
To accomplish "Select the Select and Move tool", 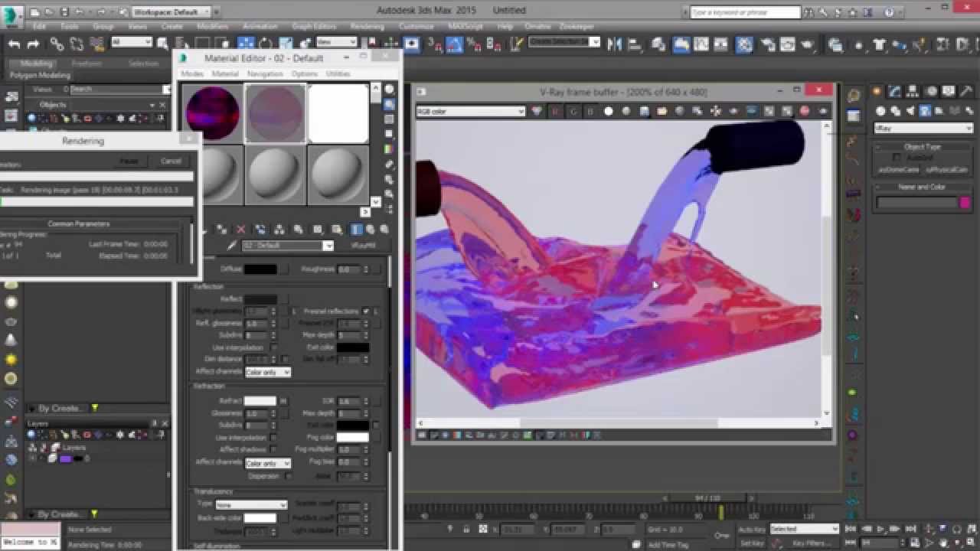I will 246,44.
